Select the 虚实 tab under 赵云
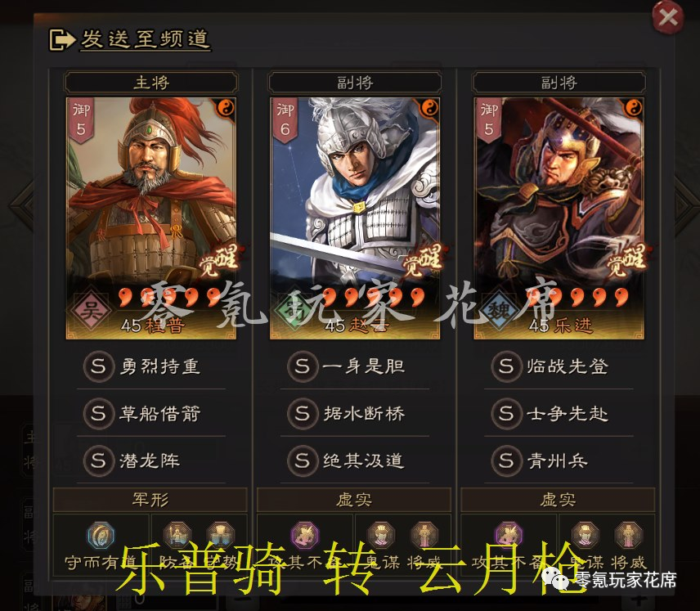The image size is (700, 611). coord(354,499)
